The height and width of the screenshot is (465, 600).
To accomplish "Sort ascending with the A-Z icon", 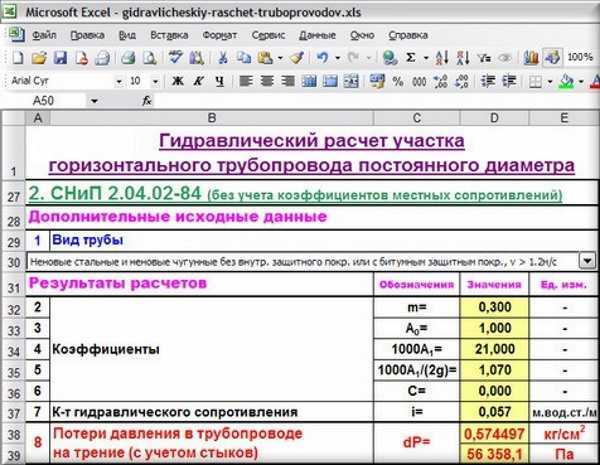I will [442, 58].
